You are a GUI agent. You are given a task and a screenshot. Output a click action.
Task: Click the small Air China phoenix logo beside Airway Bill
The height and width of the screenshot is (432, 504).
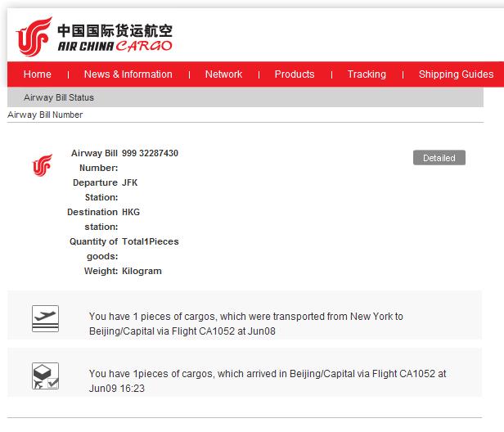pyautogui.click(x=43, y=165)
